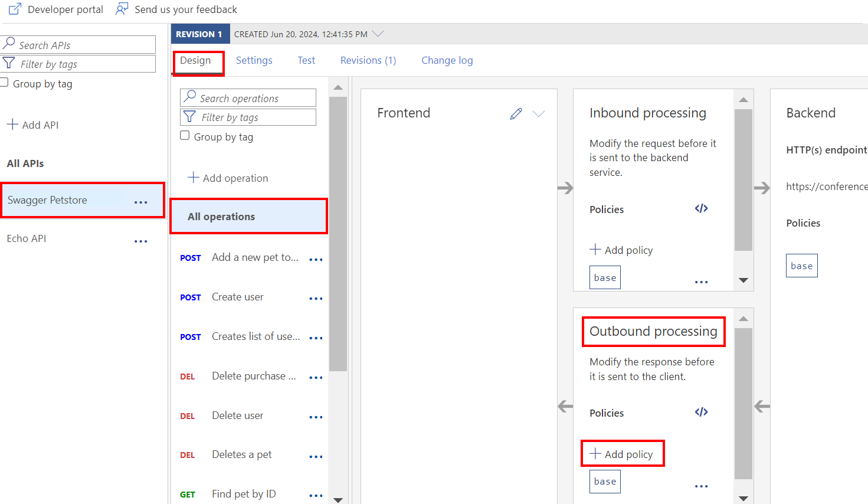Image resolution: width=868 pixels, height=504 pixels.
Task: Open Inbound processing policy code editor icon
Action: [x=701, y=208]
